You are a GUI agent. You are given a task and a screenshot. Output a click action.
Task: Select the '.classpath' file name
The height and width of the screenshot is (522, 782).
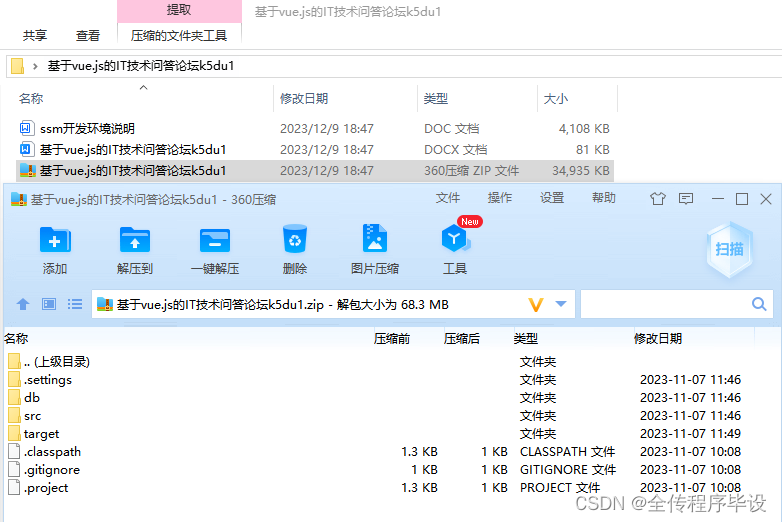tap(52, 452)
